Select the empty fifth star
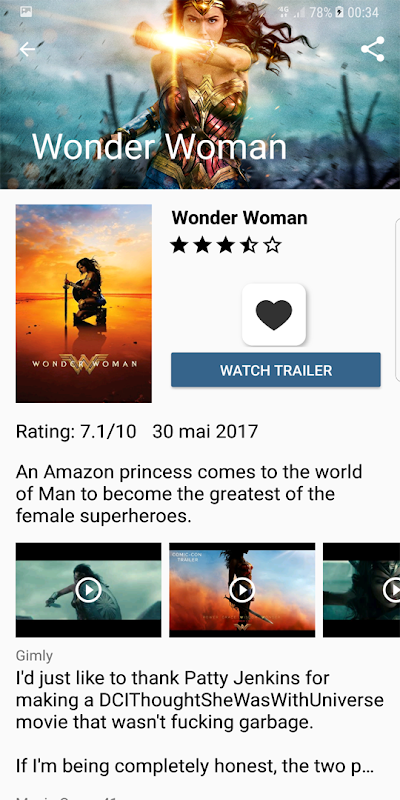This screenshot has width=400, height=800. click(273, 245)
